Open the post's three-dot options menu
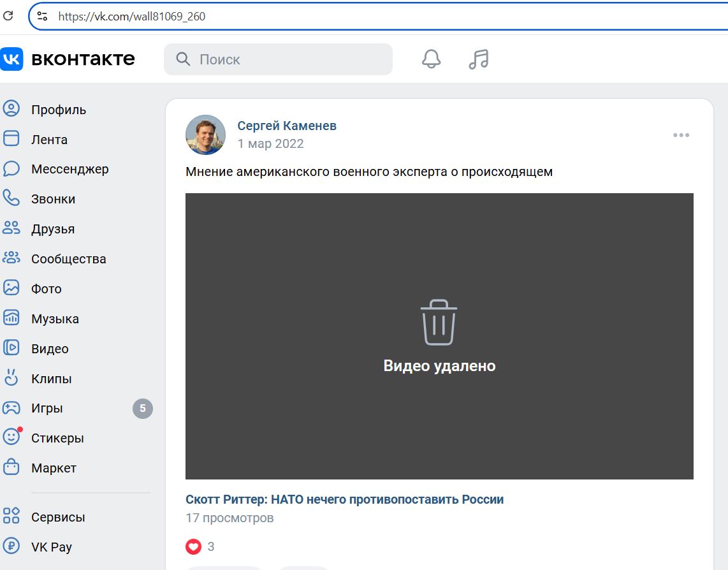 [x=681, y=135]
